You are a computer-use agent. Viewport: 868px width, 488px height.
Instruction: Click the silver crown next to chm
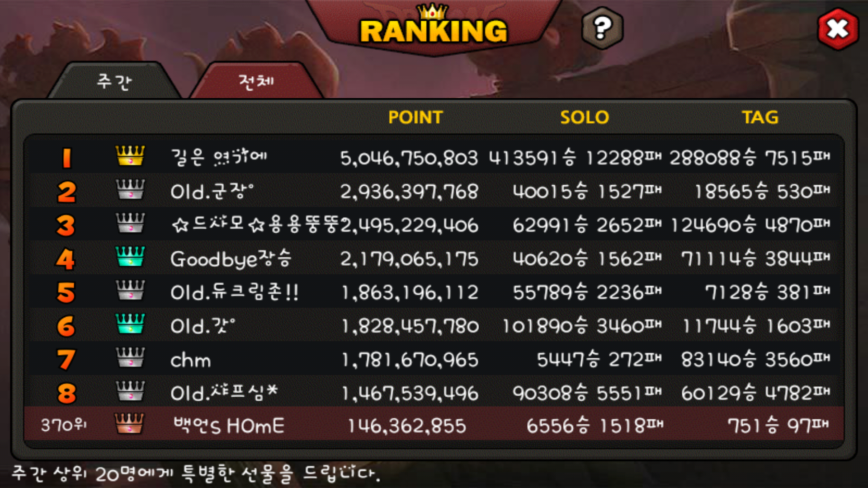[x=130, y=357]
